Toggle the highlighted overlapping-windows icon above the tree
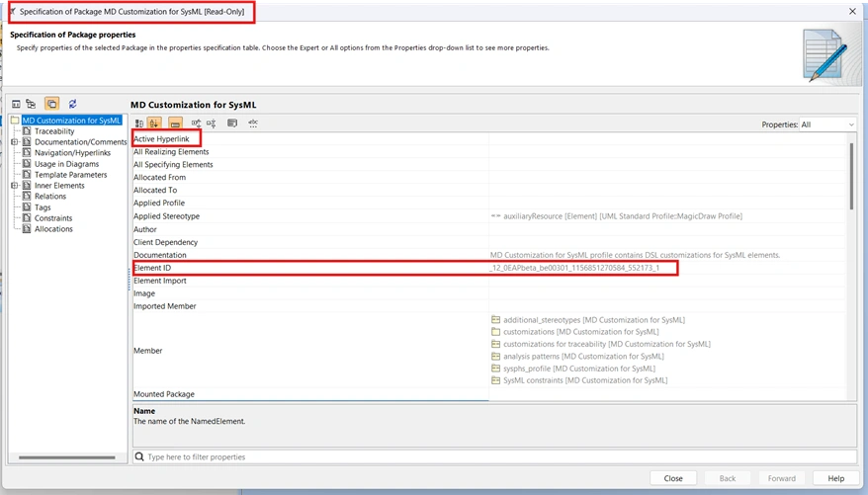The height and width of the screenshot is (495, 868). coord(51,104)
